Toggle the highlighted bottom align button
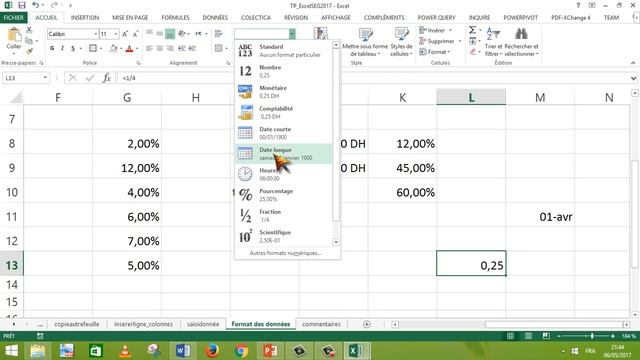This screenshot has width=640, height=360. tap(170, 33)
